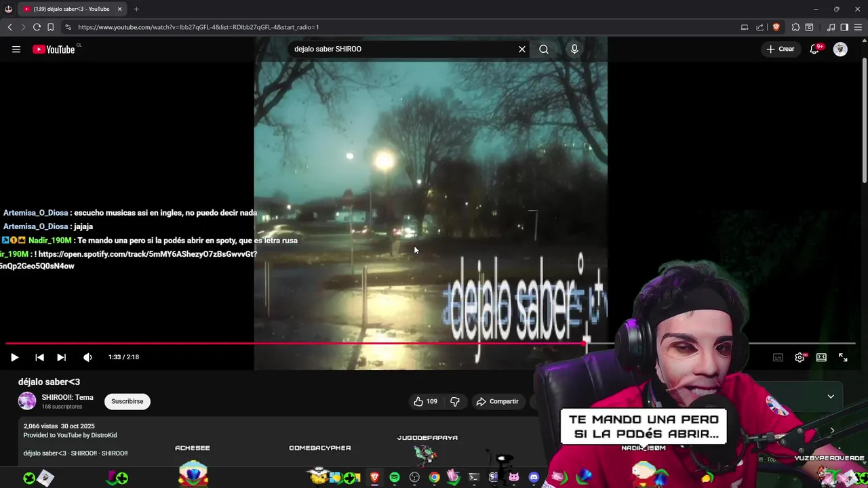Screen dimensions: 868x488
Task: Toggle subtitles in the player
Action: (x=778, y=357)
